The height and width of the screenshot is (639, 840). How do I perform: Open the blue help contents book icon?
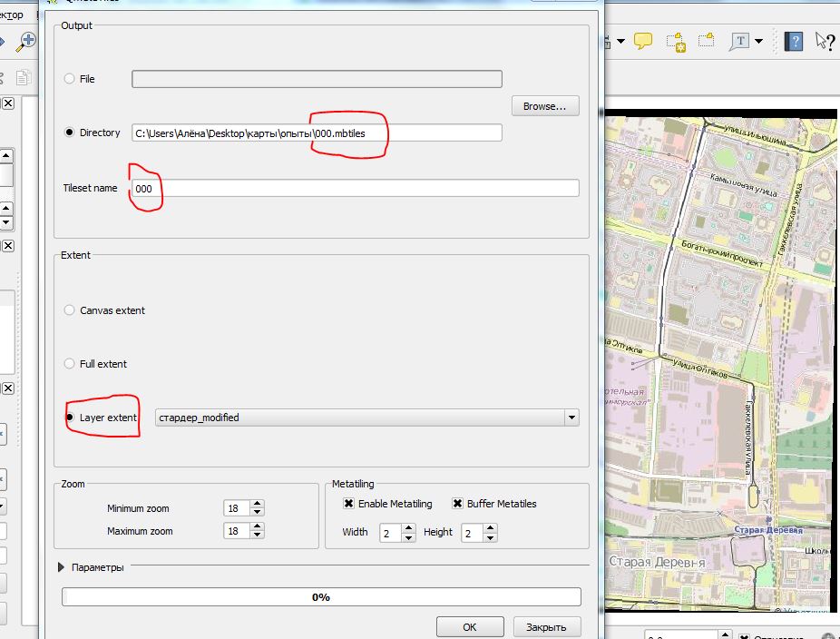pyautogui.click(x=793, y=41)
